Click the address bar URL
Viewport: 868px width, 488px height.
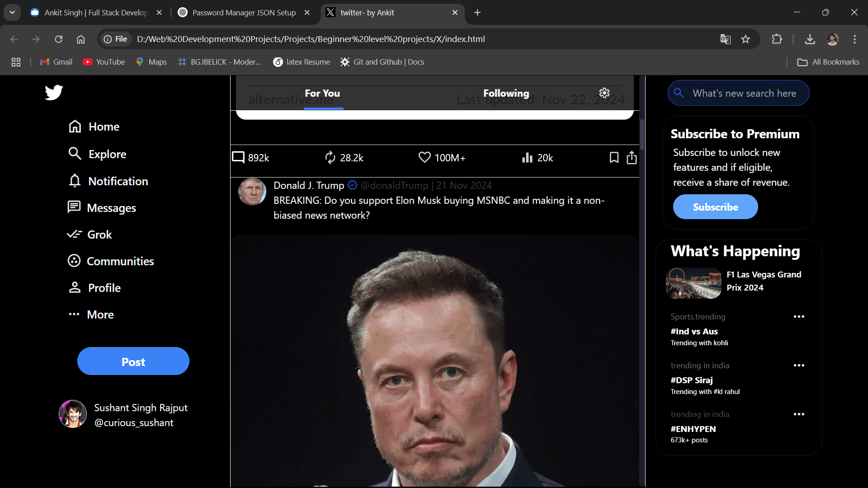coord(311,39)
